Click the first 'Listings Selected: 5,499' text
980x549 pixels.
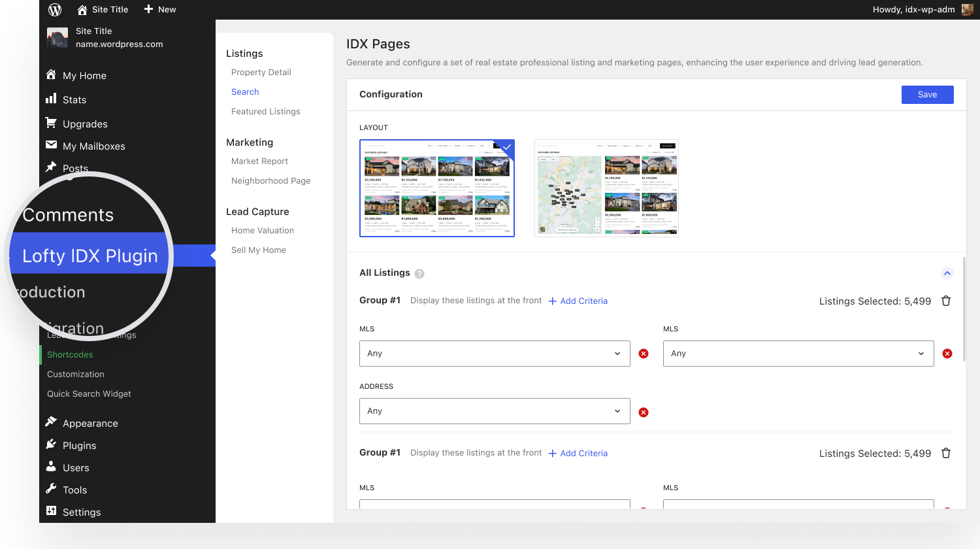(875, 301)
